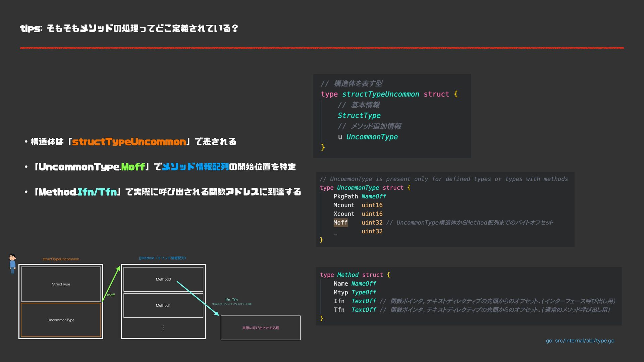Click the slide title starting with tips:
The image size is (644, 362).
tap(129, 28)
